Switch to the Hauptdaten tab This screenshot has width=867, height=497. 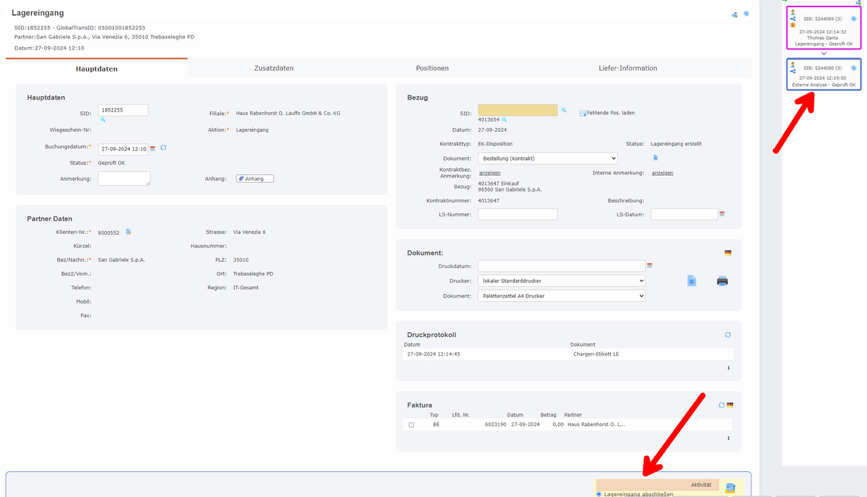[96, 69]
